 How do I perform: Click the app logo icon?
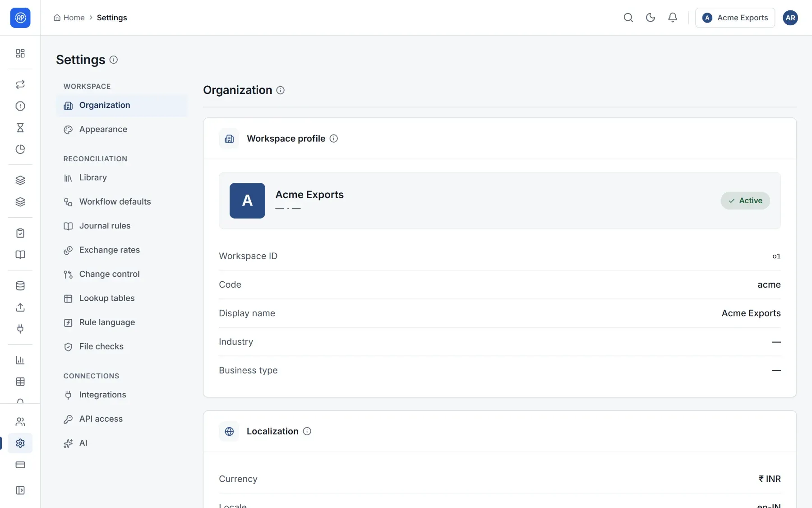coord(20,18)
